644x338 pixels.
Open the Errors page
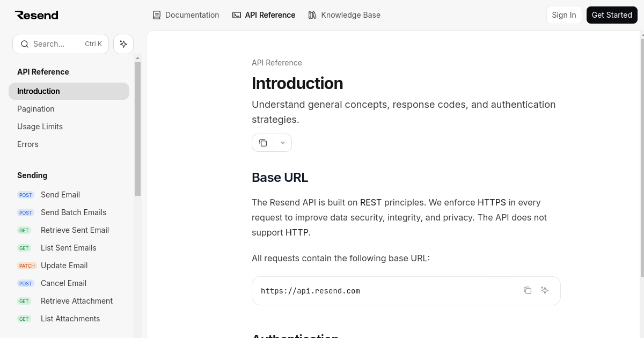click(69, 144)
